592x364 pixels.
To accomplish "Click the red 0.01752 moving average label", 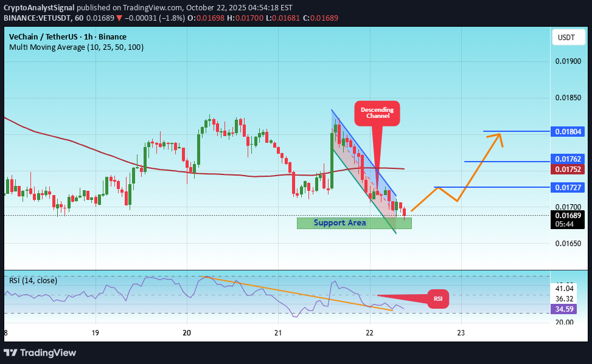I will pyautogui.click(x=568, y=169).
